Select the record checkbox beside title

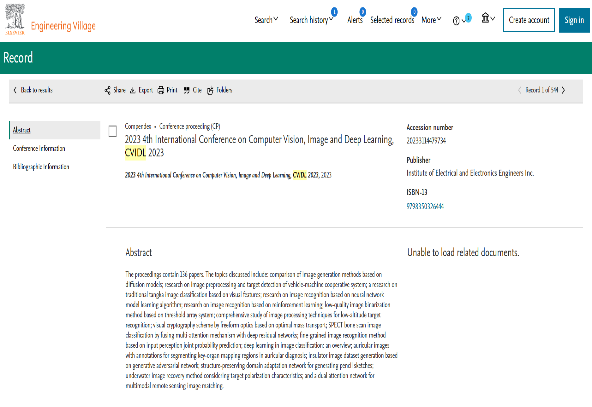(113, 131)
